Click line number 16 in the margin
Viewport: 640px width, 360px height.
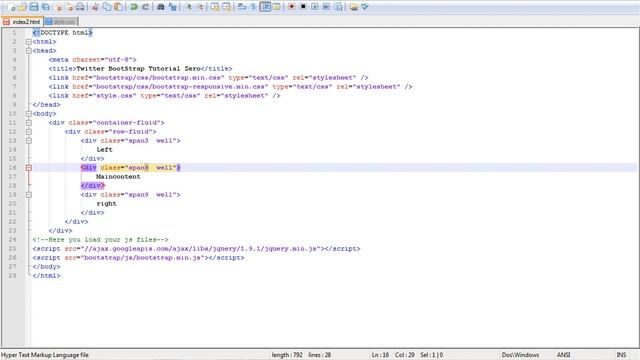(x=12, y=167)
